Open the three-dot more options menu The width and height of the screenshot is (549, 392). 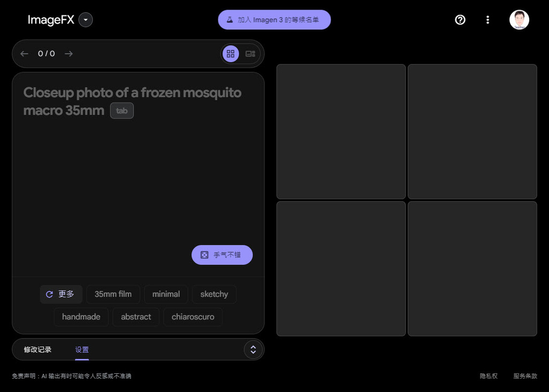click(x=487, y=20)
